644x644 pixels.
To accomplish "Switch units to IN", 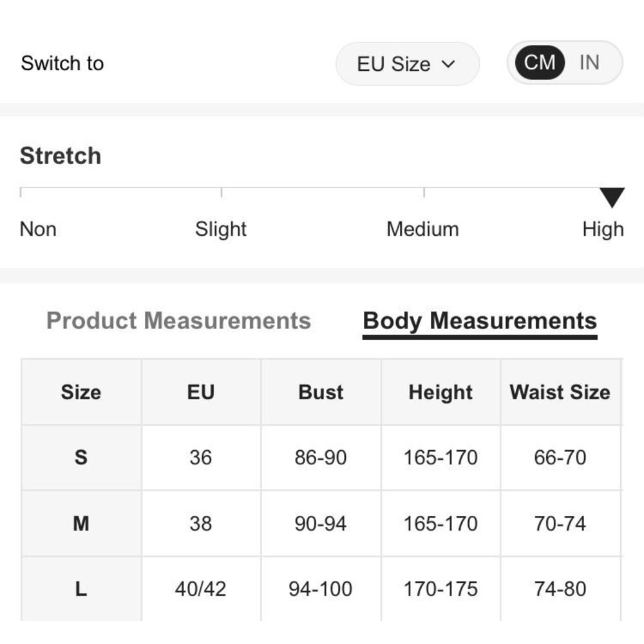I will [x=589, y=62].
